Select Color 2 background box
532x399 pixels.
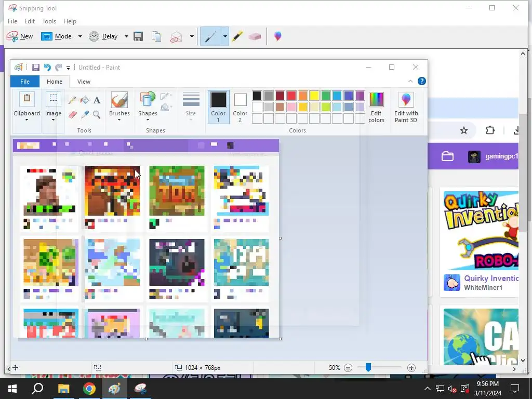click(x=240, y=107)
